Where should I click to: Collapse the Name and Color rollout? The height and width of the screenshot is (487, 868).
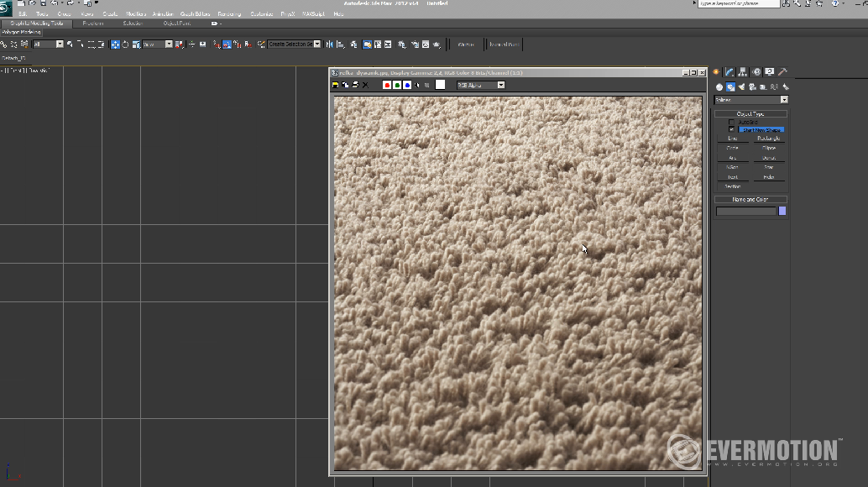(x=750, y=199)
